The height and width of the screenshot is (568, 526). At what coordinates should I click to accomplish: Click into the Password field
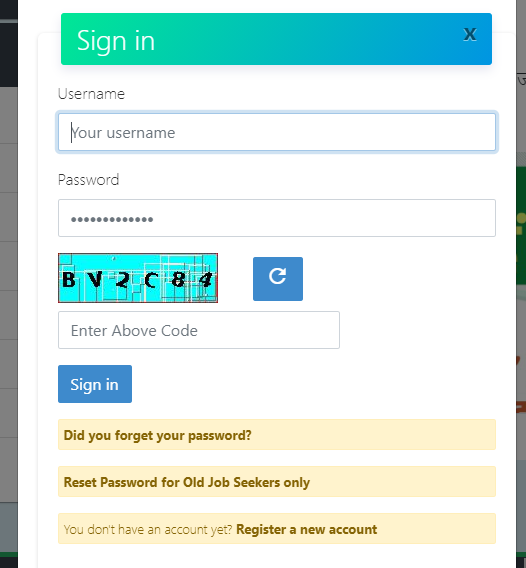pos(277,218)
